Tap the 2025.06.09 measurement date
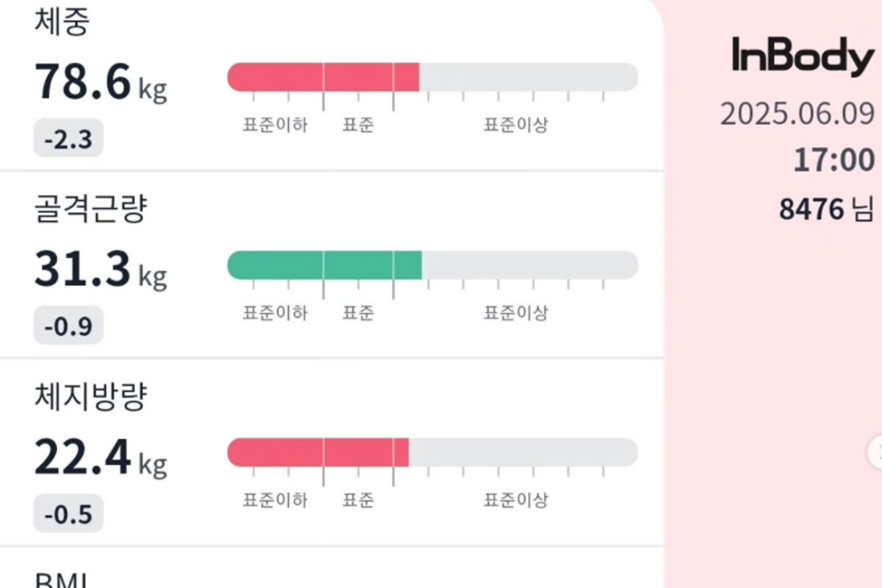 point(798,115)
